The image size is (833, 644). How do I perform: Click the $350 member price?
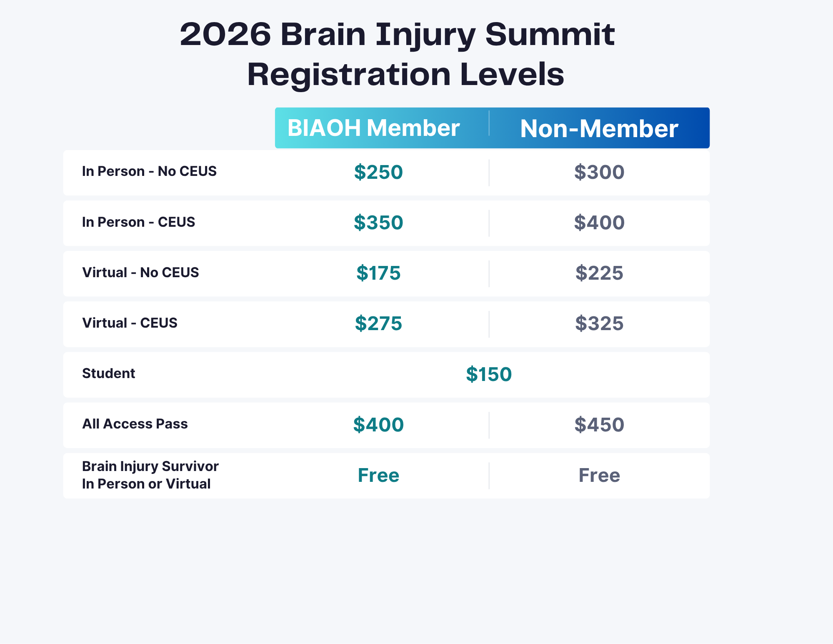pos(378,223)
